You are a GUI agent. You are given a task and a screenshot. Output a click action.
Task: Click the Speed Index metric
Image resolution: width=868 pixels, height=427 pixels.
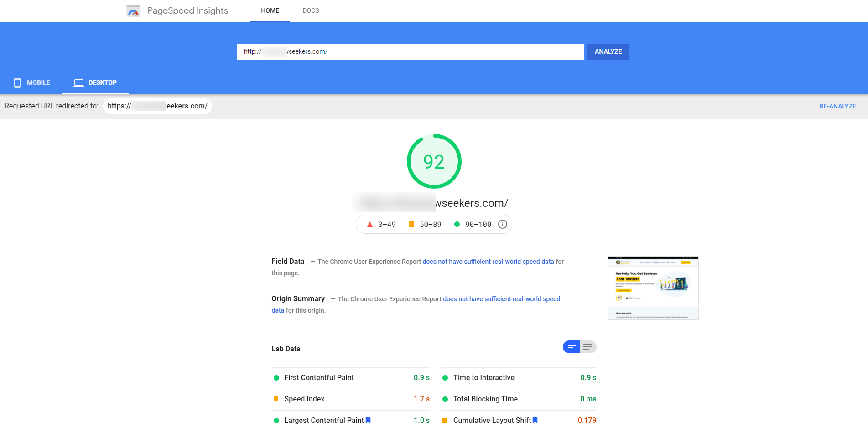tap(351, 399)
